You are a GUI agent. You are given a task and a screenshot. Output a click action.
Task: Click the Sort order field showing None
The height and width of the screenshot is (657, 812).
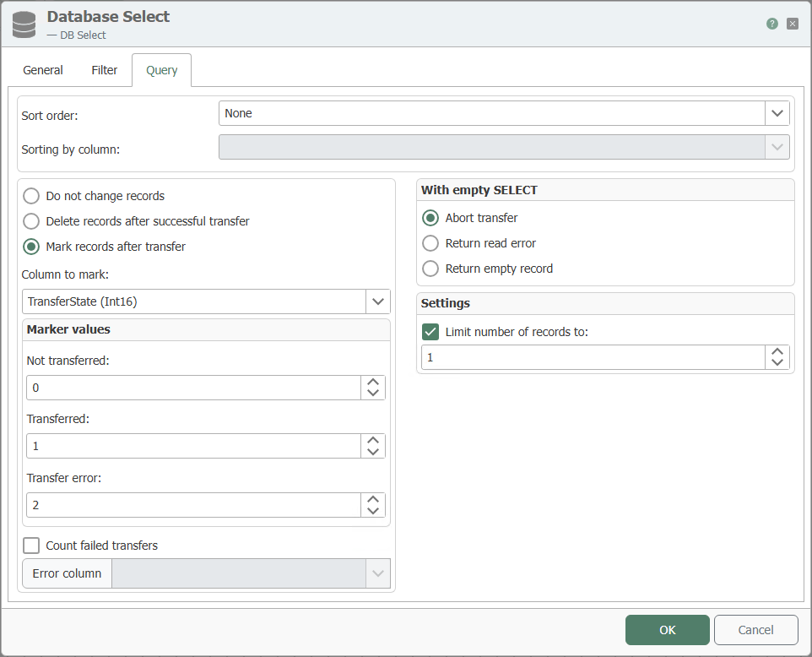(x=491, y=113)
